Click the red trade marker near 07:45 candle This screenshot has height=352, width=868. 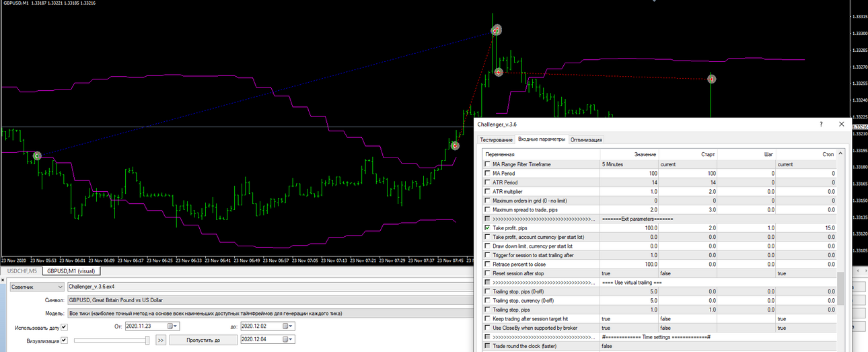pos(455,145)
